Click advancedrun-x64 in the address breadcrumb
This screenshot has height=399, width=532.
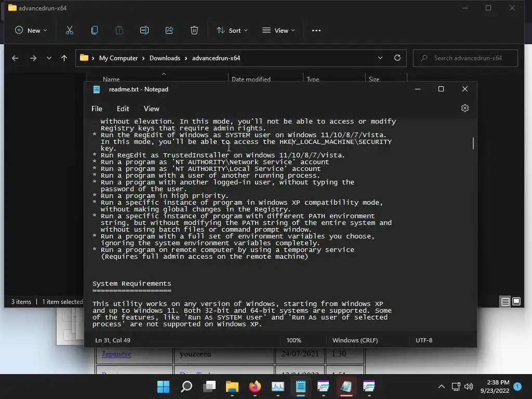(x=216, y=58)
